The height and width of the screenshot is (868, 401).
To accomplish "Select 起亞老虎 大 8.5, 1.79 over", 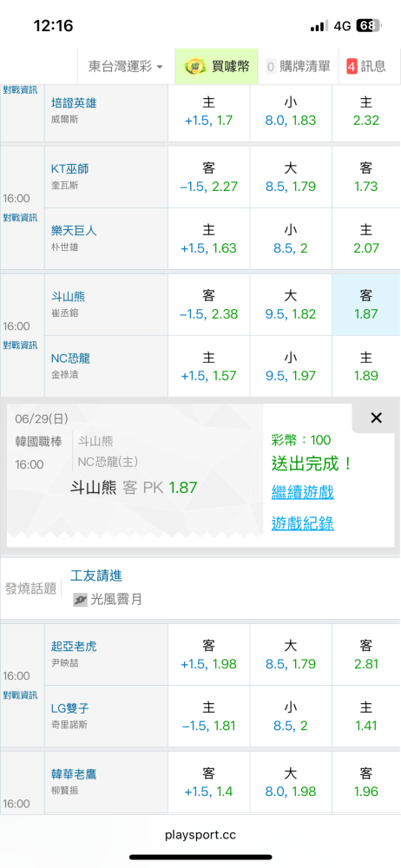I will [291, 654].
